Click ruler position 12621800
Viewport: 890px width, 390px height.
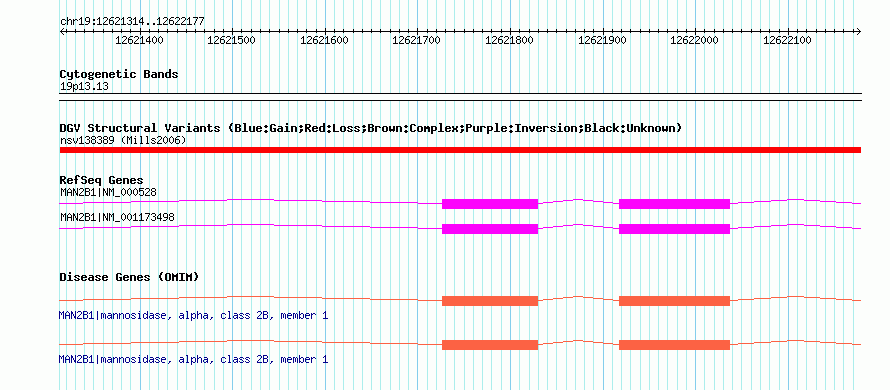pos(510,40)
